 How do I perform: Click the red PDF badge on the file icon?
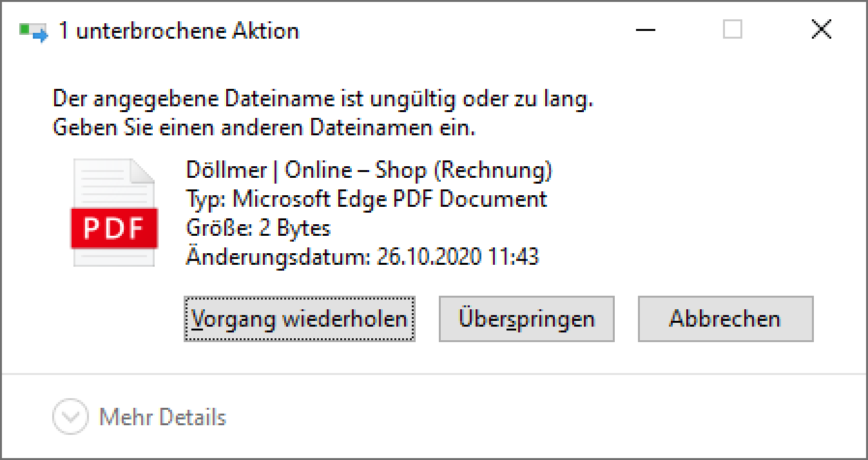point(114,229)
